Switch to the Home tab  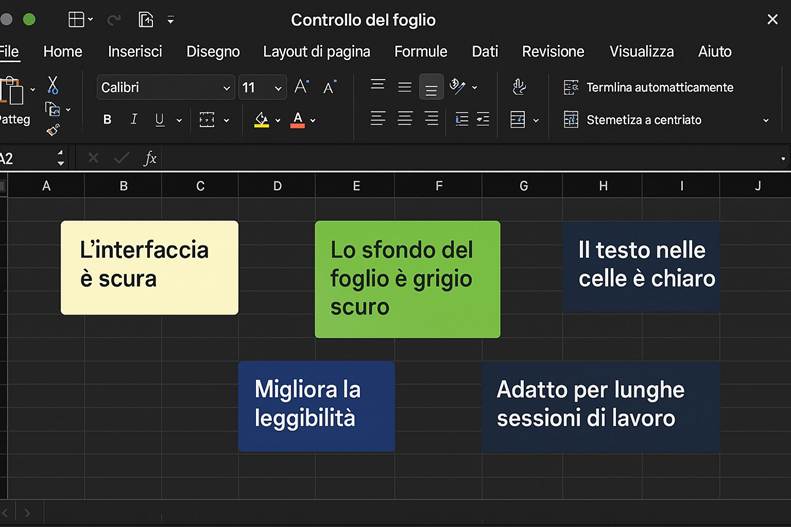pos(63,51)
